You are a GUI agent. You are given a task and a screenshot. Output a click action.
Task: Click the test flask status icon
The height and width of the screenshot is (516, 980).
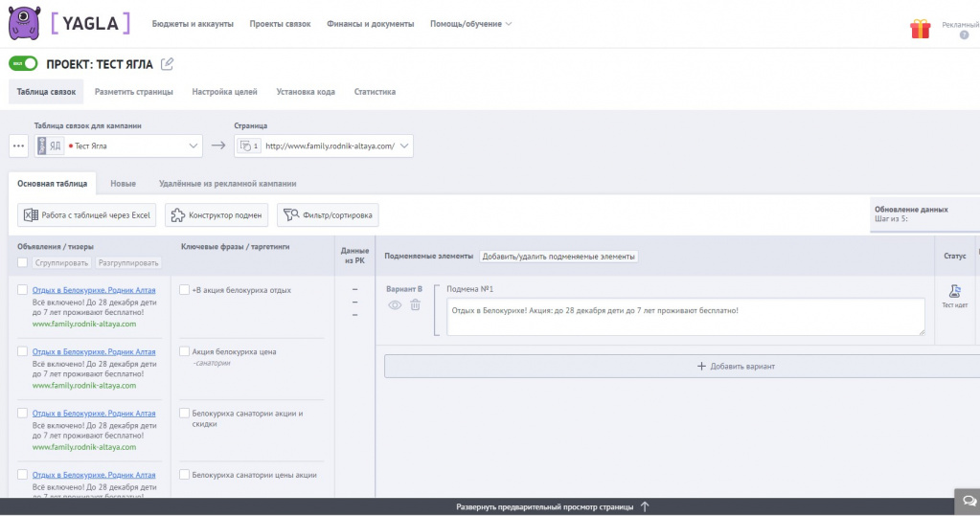[x=954, y=292]
